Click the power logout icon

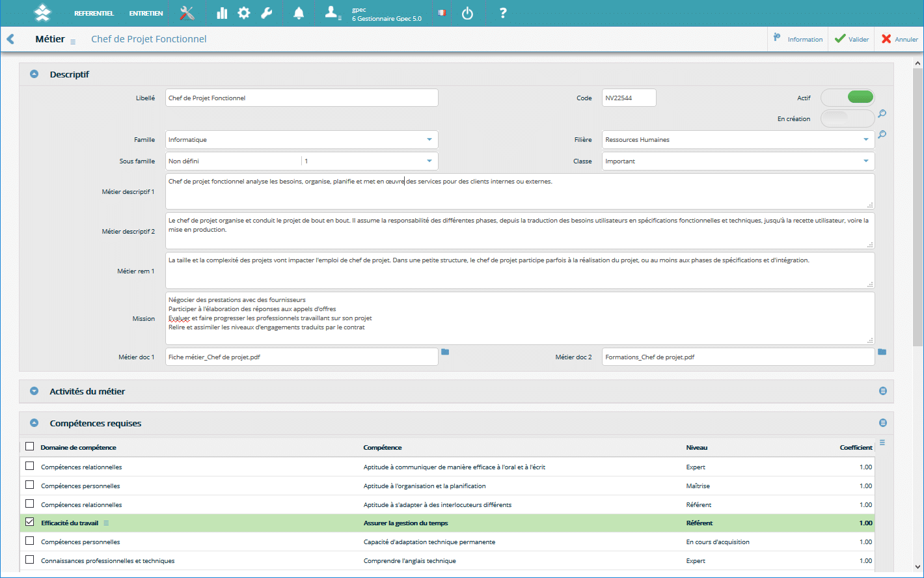pos(467,13)
